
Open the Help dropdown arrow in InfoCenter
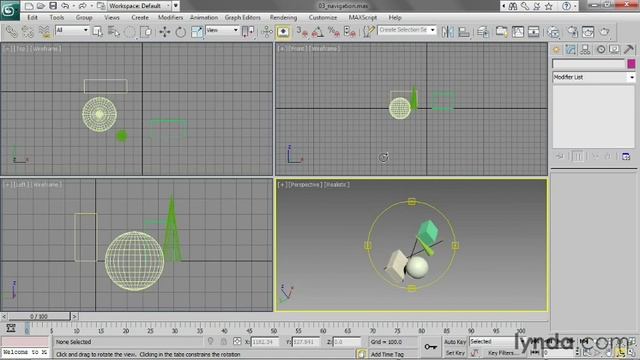pyautogui.click(x=576, y=6)
